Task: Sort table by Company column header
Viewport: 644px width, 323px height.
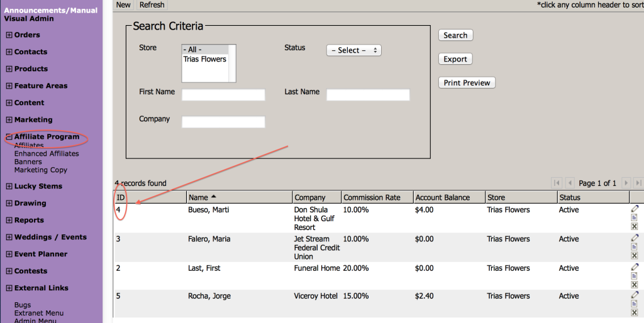Action: pos(317,197)
